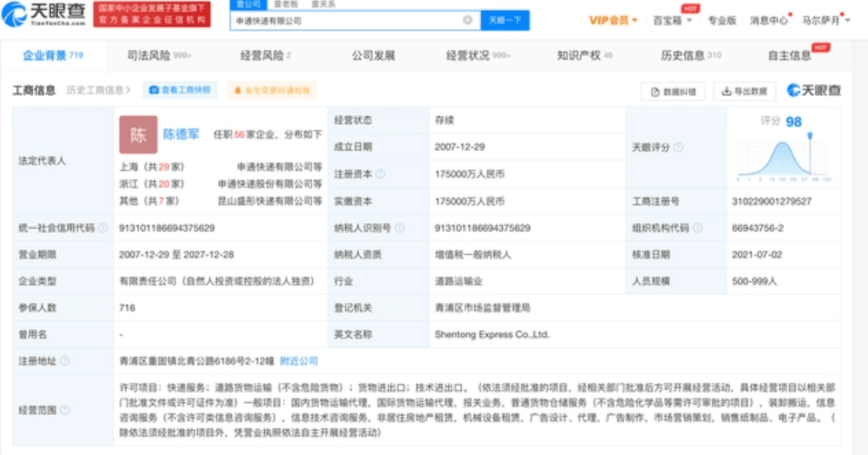Select the industry value 道路运输业
Viewport: 868px width, 455px height.
pos(458,281)
